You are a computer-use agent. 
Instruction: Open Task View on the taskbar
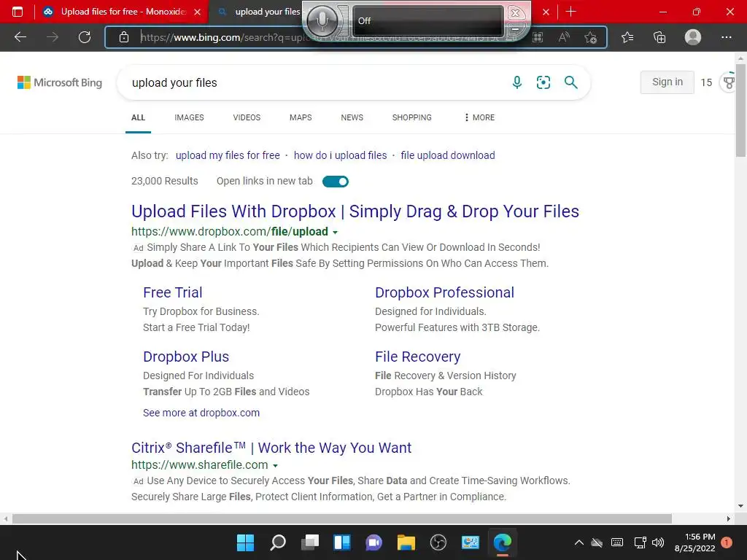(310, 542)
